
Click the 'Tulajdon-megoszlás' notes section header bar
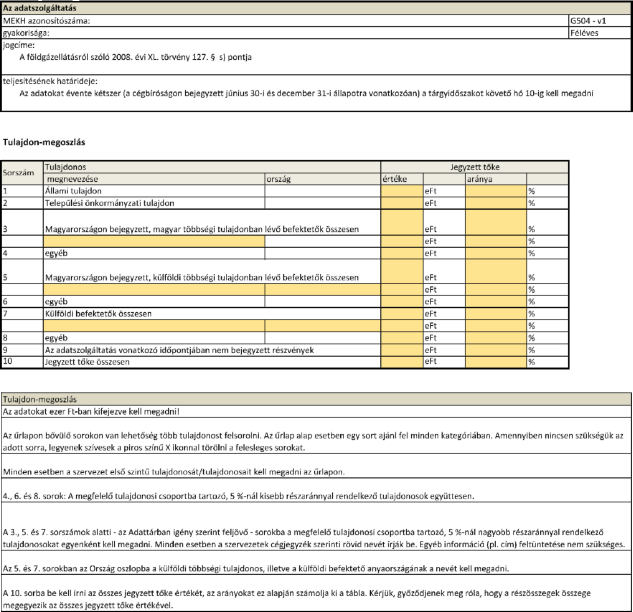[316, 399]
